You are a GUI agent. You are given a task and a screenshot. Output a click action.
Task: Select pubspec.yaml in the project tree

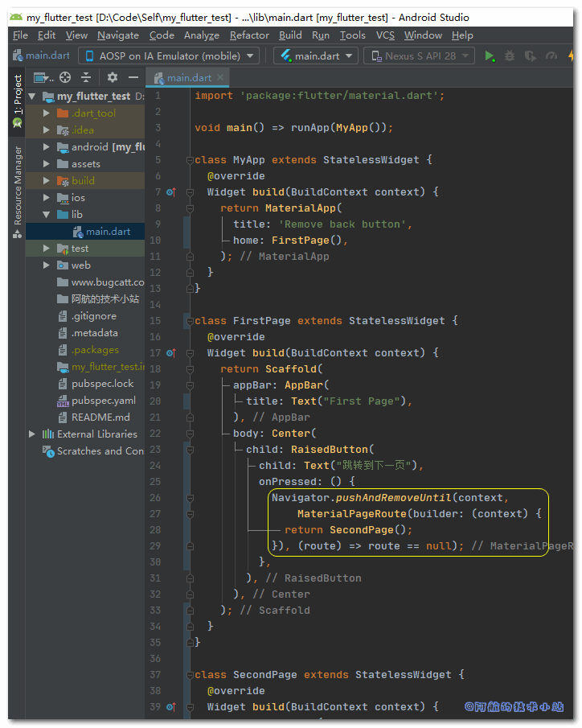click(103, 401)
